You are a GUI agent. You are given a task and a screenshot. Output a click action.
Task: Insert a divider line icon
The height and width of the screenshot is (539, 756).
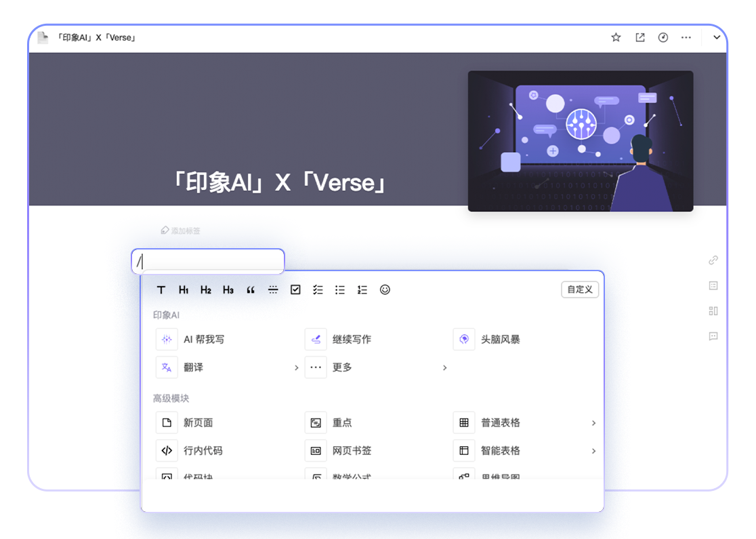[x=273, y=290]
